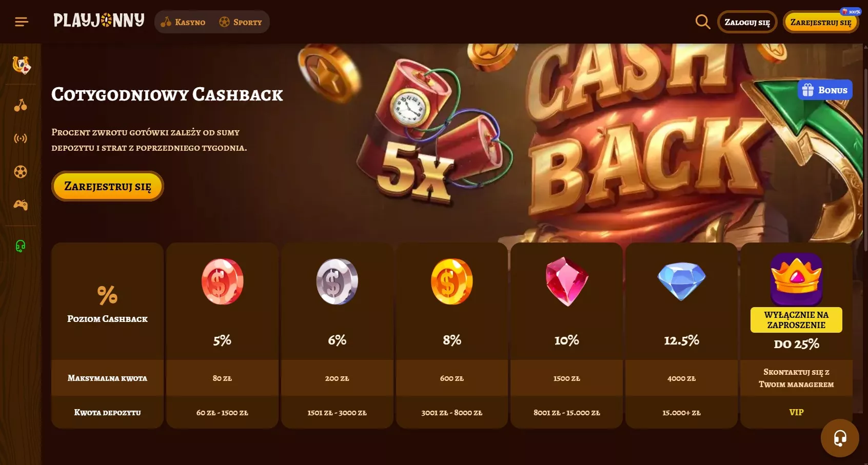The height and width of the screenshot is (465, 868).
Task: Open live casino broadcast sidebar icon
Action: pyautogui.click(x=21, y=138)
